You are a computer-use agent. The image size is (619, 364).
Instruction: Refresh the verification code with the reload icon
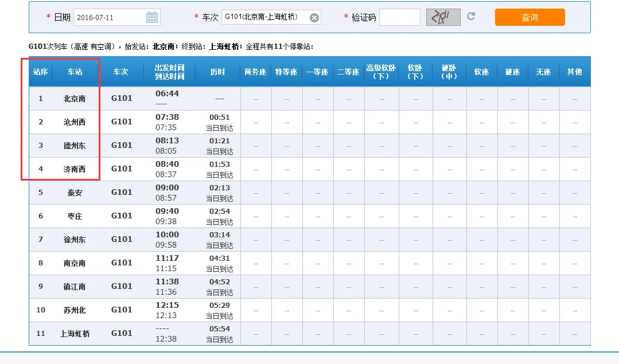pos(471,17)
